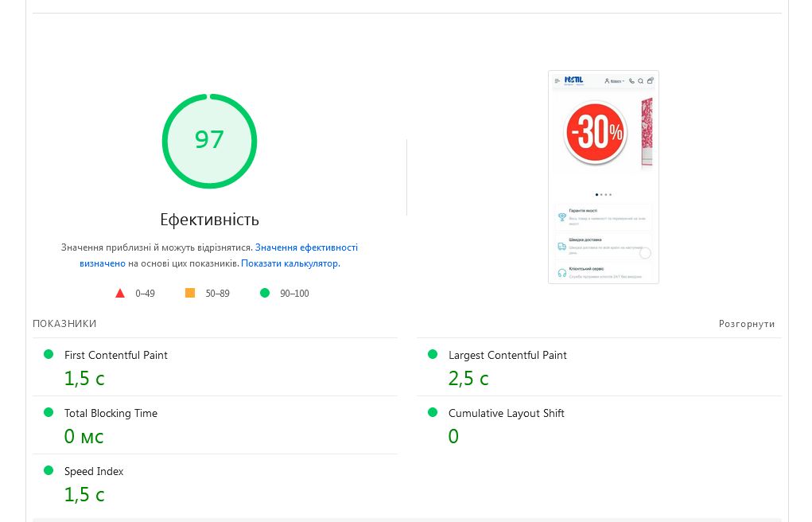
Task: Click the Speed Index 1,5 с value
Action: [84, 494]
